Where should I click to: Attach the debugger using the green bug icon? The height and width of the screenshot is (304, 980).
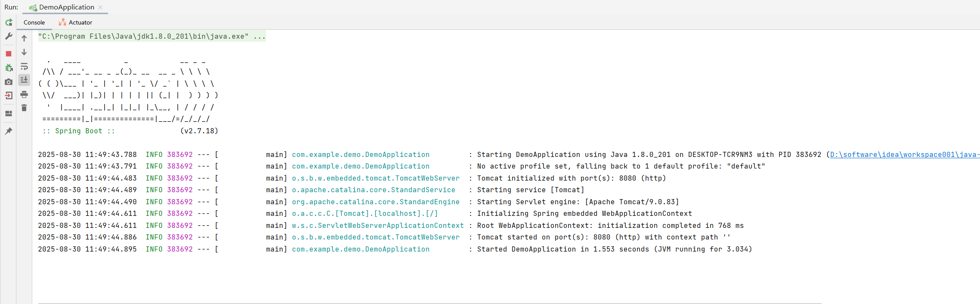point(9,68)
